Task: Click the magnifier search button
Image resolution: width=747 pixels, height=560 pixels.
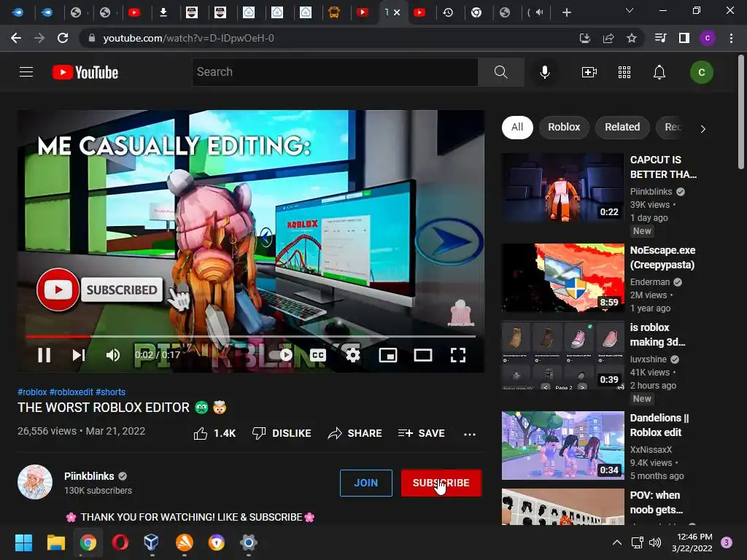Action: [x=500, y=72]
